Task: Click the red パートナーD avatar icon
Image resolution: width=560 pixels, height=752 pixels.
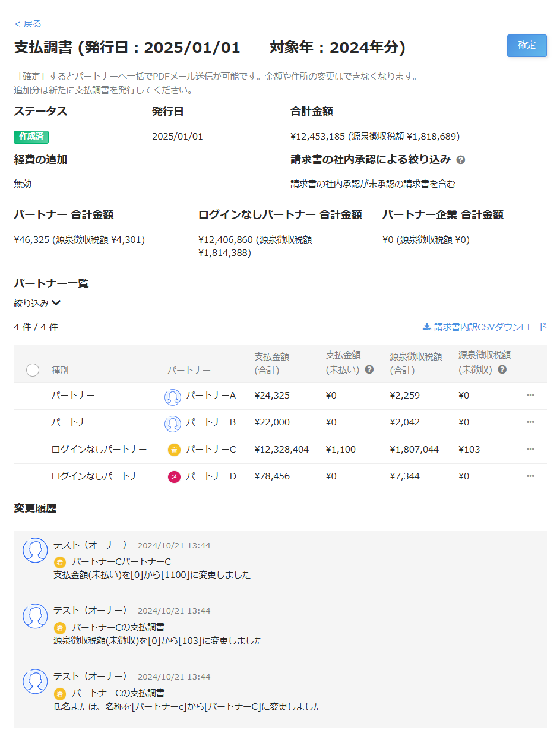Action: coord(173,476)
